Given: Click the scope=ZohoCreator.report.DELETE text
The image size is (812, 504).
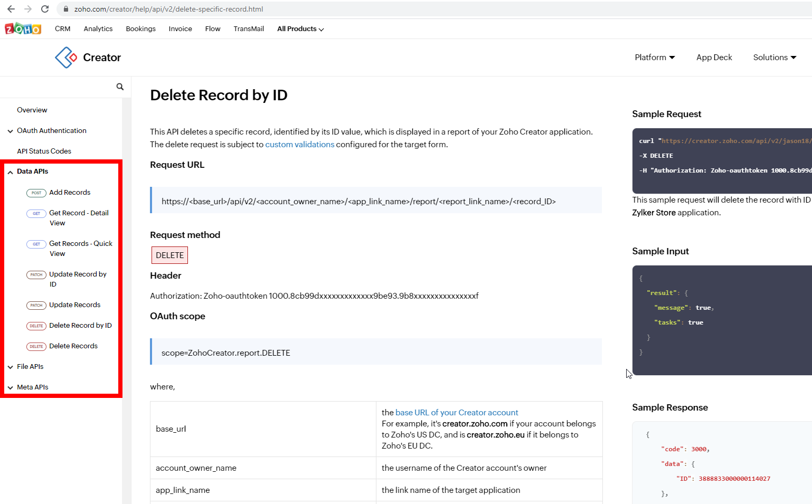Looking at the screenshot, I should point(226,353).
